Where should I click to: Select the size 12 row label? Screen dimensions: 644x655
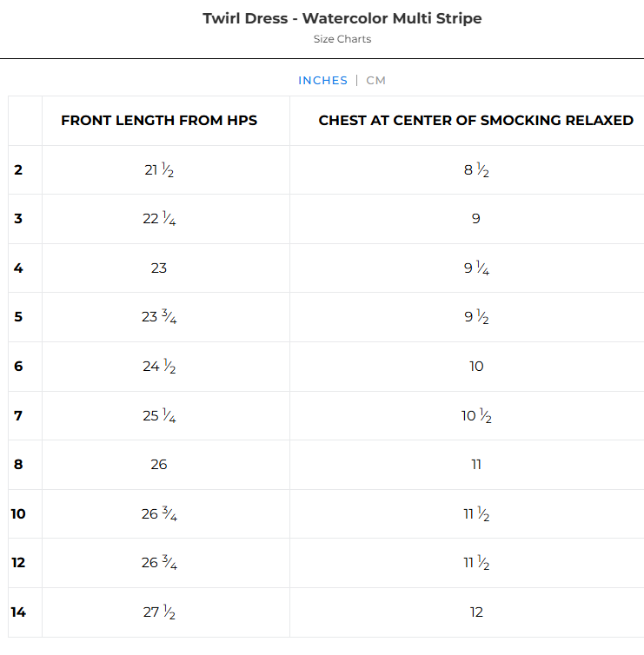pos(18,563)
